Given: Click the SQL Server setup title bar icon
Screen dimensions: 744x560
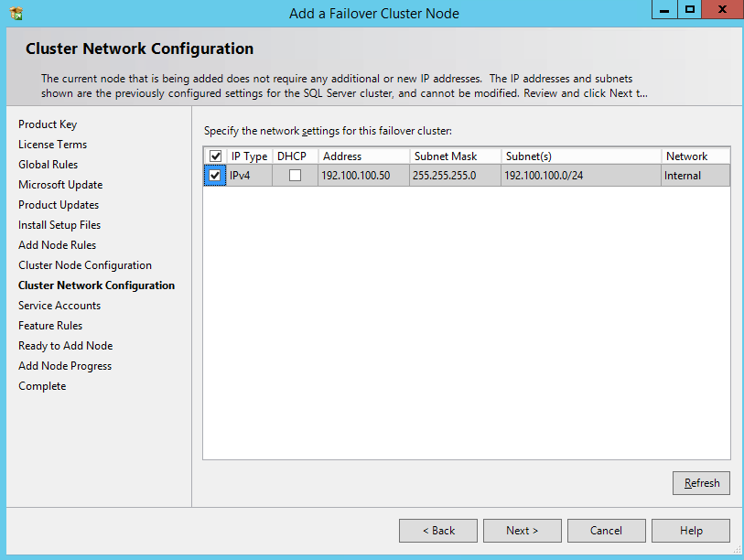Looking at the screenshot, I should tap(16, 13).
